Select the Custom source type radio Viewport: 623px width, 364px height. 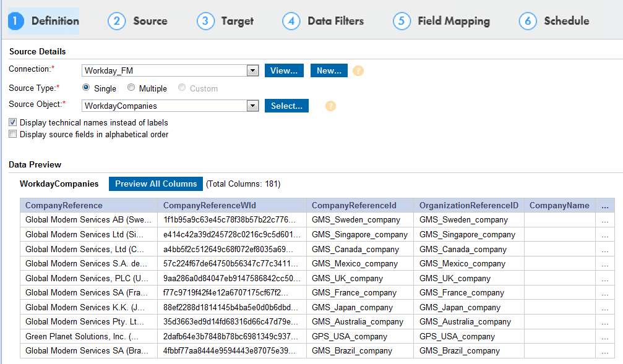pos(181,87)
